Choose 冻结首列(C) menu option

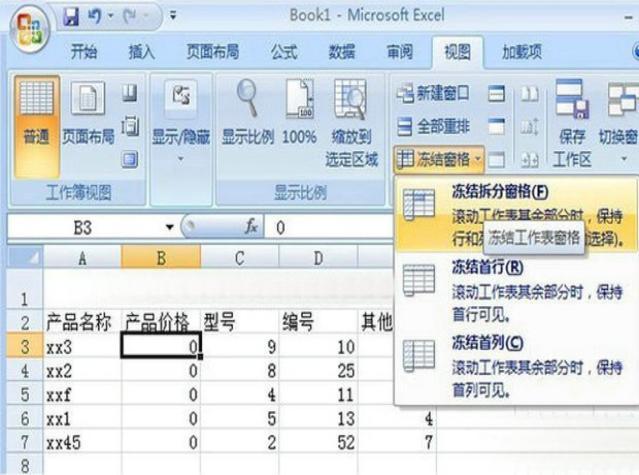[516, 367]
